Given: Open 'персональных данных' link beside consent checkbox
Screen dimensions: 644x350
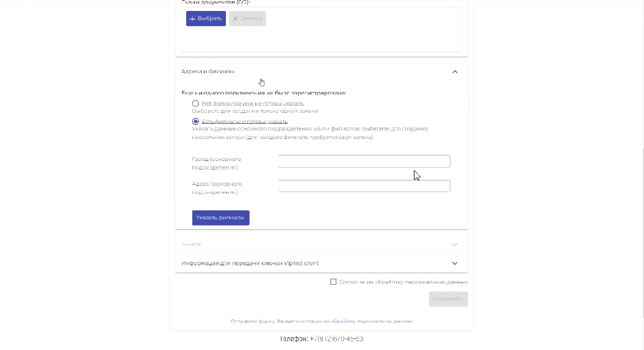Looking at the screenshot, I should [436, 282].
